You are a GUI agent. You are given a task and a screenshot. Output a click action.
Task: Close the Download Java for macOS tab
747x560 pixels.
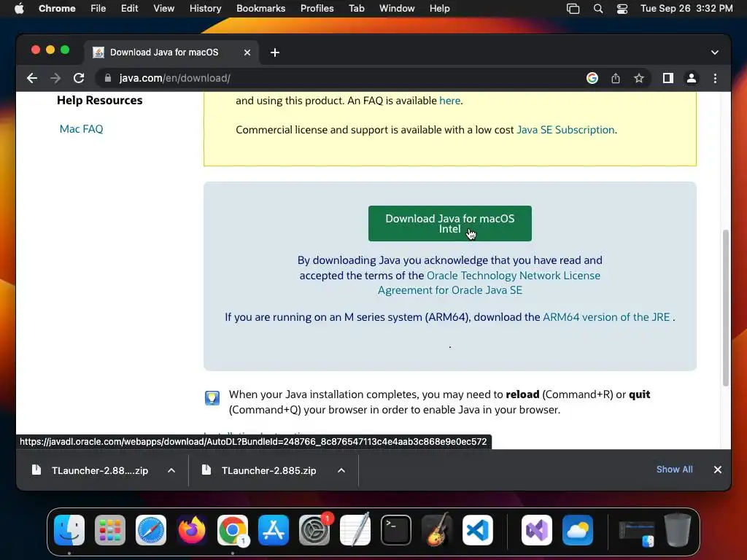click(247, 52)
